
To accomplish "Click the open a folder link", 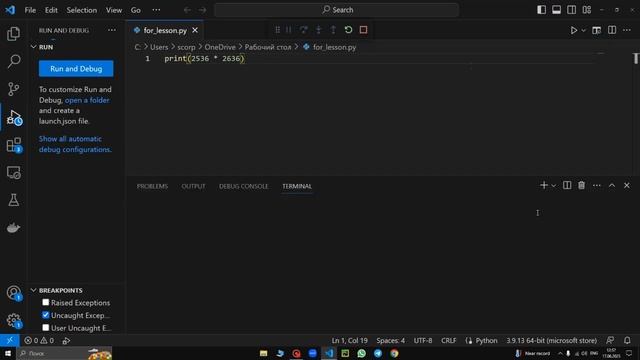I will [87, 100].
